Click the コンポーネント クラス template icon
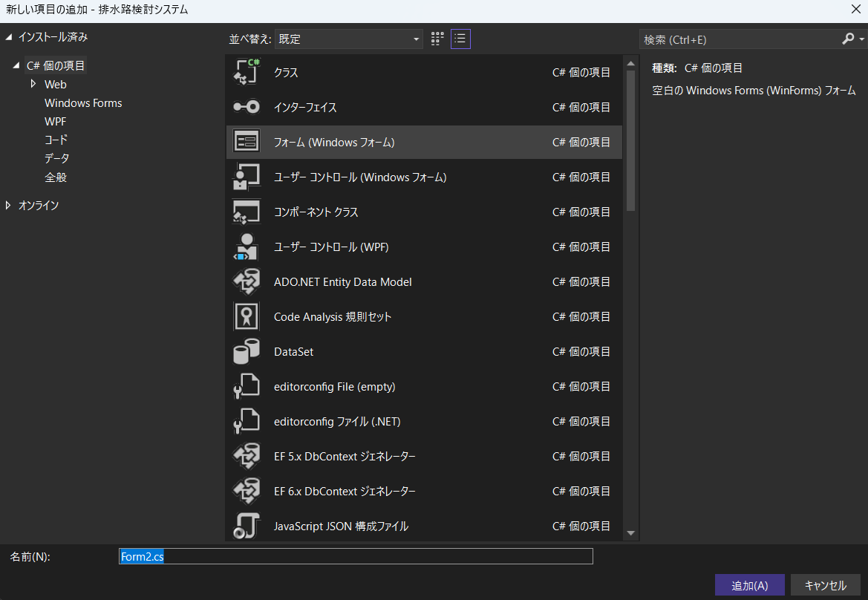The width and height of the screenshot is (868, 600). click(246, 212)
